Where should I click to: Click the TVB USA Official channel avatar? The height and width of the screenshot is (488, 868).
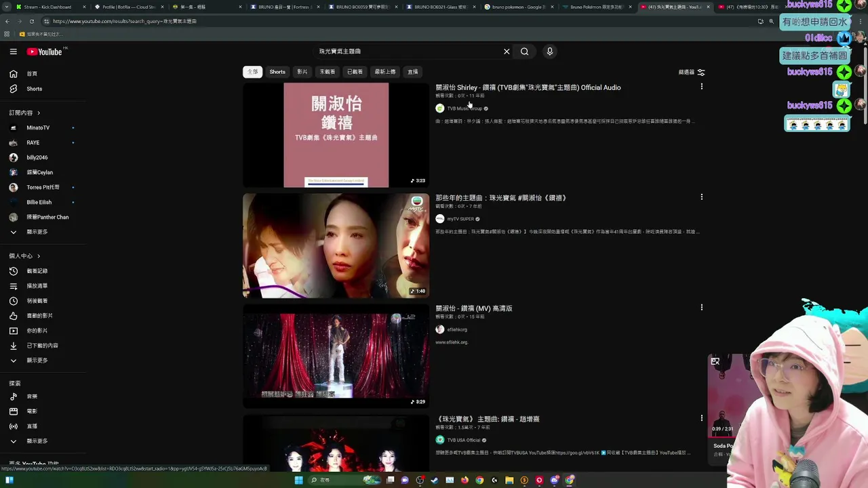tap(440, 440)
